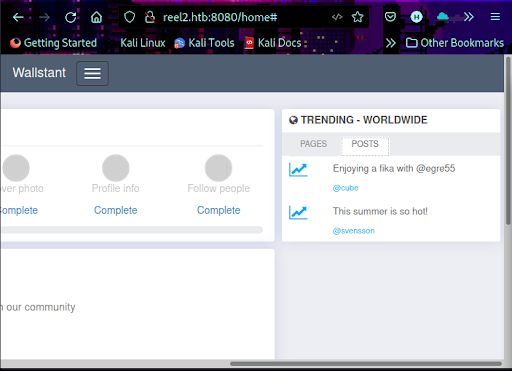Go back with the browser back arrow

tap(18, 17)
